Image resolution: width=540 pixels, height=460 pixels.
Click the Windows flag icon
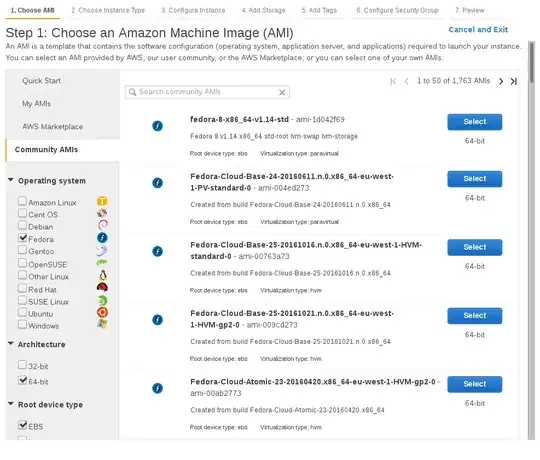pyautogui.click(x=102, y=324)
